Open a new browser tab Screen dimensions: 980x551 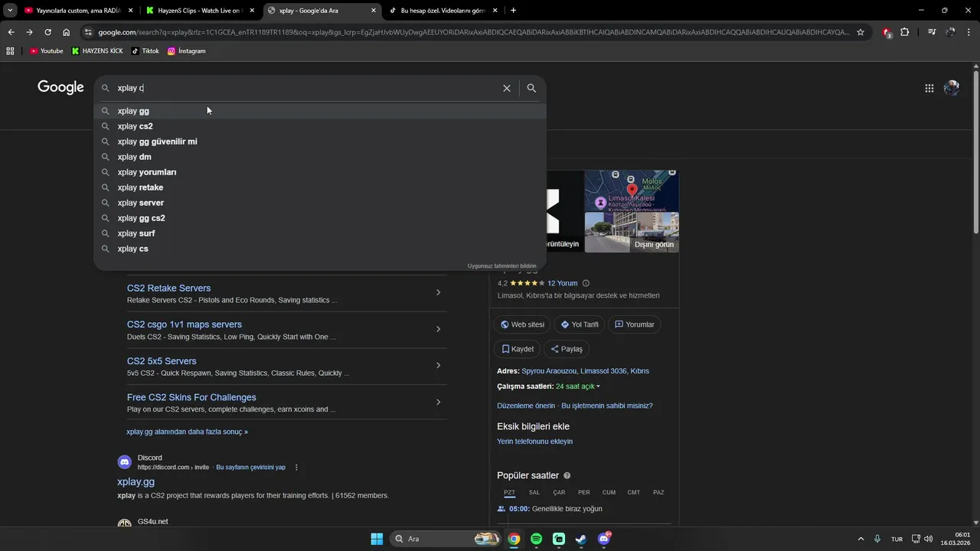tap(513, 11)
